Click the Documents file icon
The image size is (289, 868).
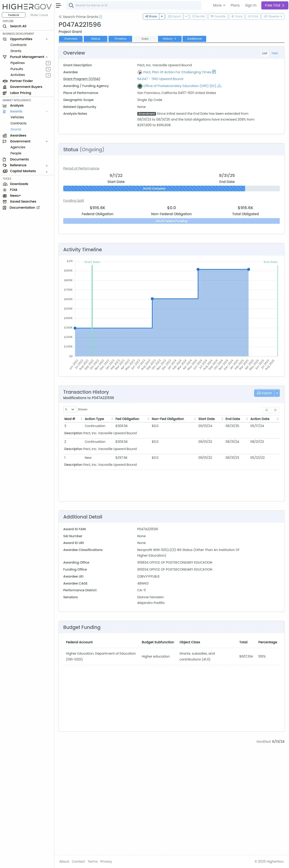[x=4, y=159]
